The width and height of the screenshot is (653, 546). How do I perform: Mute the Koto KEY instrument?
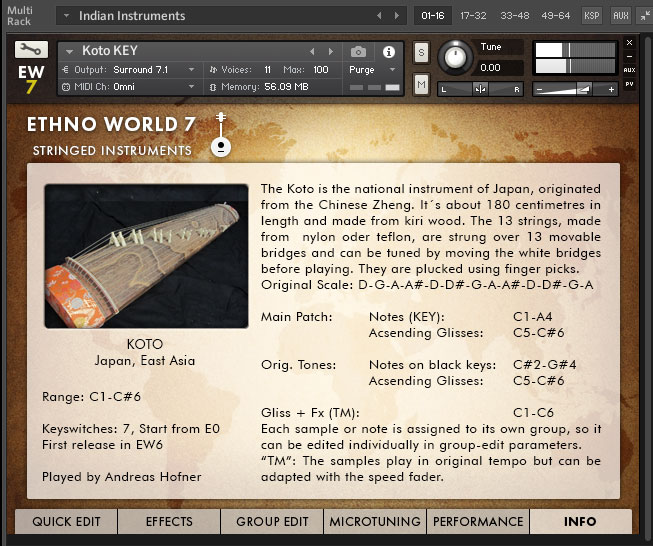[x=421, y=85]
